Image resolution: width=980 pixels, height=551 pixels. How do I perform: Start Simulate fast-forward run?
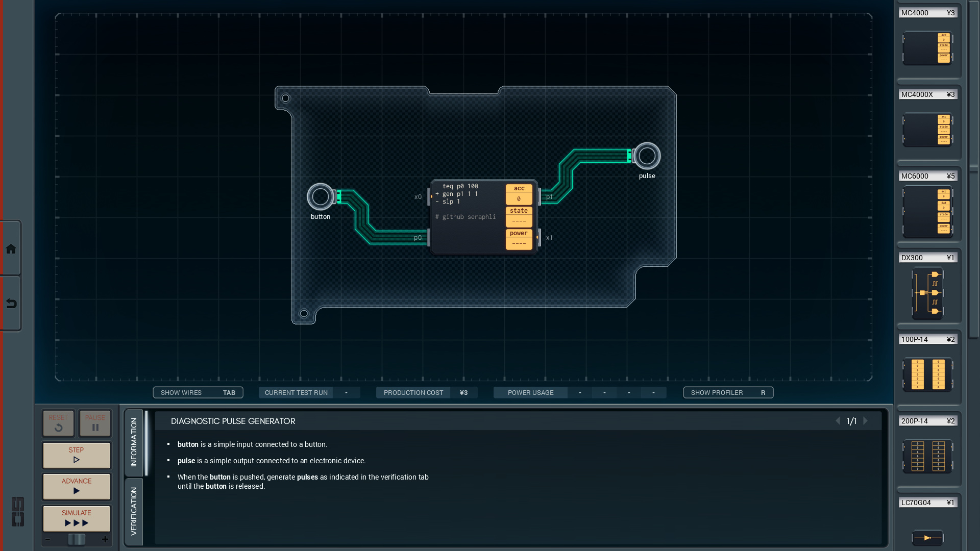[x=77, y=518]
